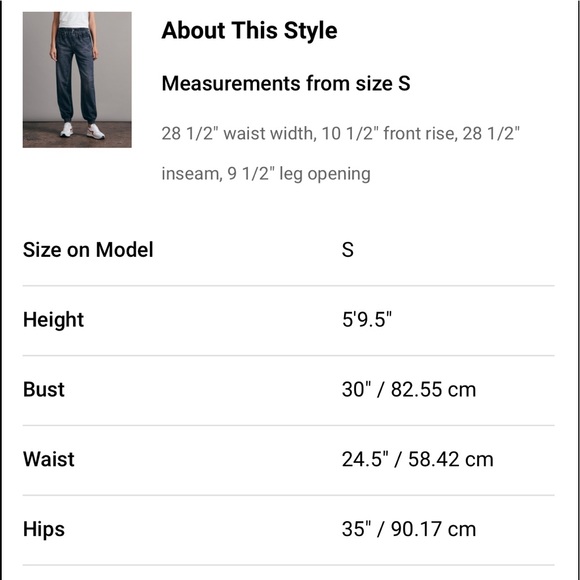Click the Bust row label
Image resolution: width=580 pixels, height=580 pixels.
click(x=44, y=390)
